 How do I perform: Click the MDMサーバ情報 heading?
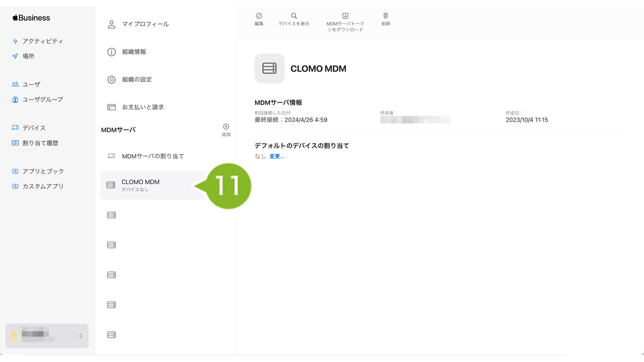coord(278,102)
